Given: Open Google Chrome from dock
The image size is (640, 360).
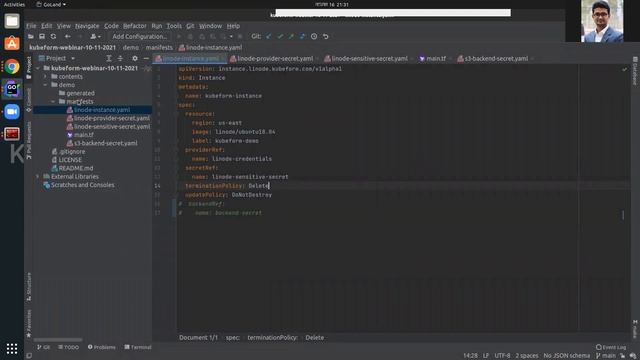Looking at the screenshot, I should (12, 66).
